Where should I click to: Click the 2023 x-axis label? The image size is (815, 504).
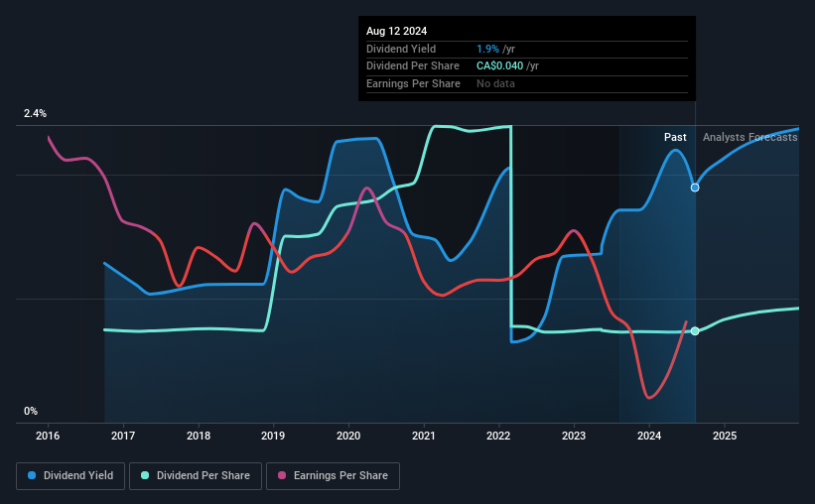(574, 436)
